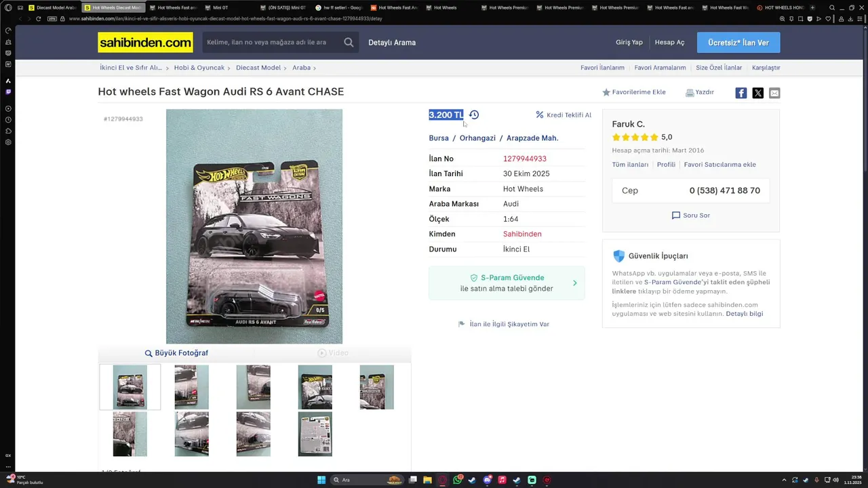The image size is (868, 488).
Task: Click the search magnifier icon in header
Action: (x=349, y=42)
